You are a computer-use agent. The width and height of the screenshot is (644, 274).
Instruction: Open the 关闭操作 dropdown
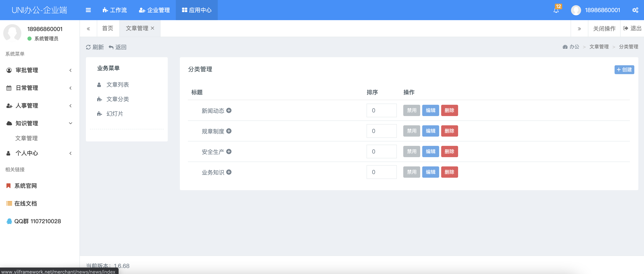(x=604, y=28)
